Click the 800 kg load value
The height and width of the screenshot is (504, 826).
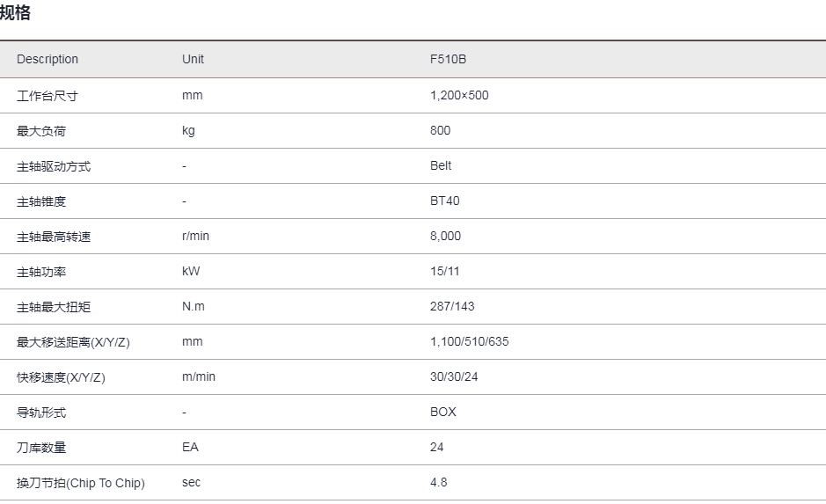(x=440, y=130)
